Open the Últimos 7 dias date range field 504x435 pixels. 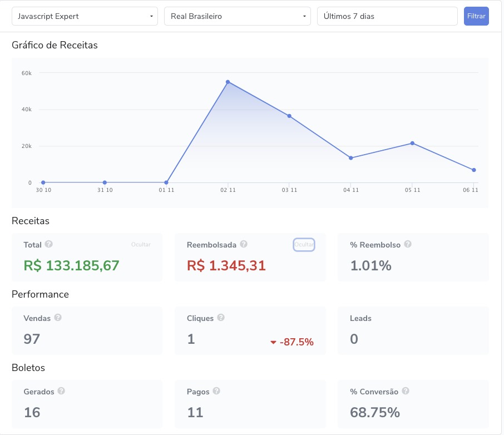387,16
